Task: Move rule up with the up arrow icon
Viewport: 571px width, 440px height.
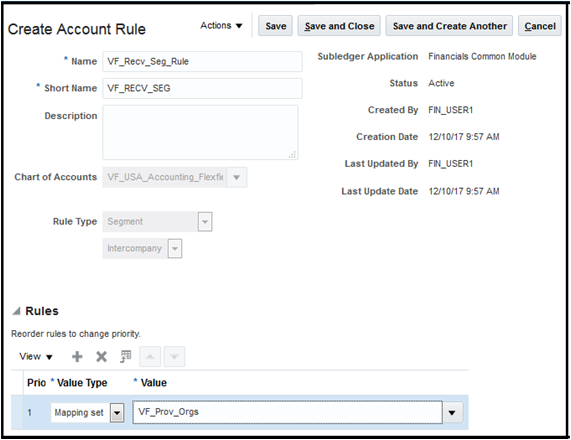Action: click(150, 357)
